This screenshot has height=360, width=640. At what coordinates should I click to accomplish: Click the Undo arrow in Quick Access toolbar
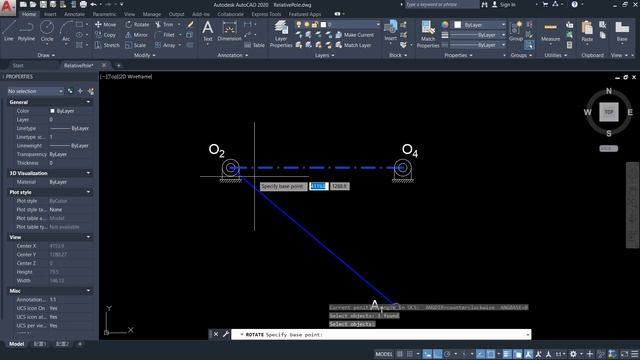click(x=93, y=4)
